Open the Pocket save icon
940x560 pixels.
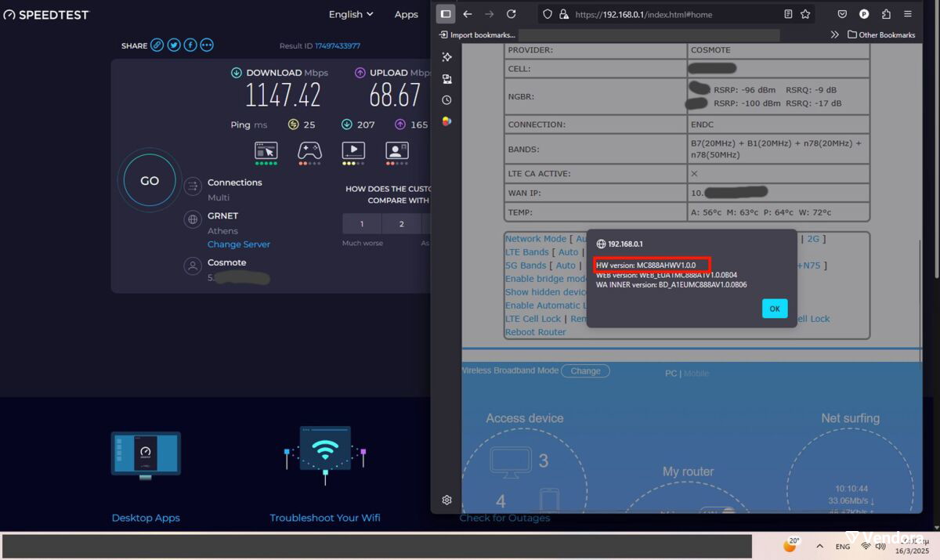coord(842,14)
